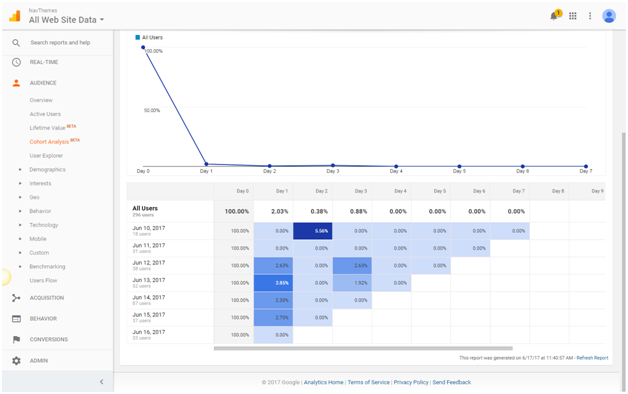Click the Day 3 data point on chart
This screenshot has width=628, height=394.
click(333, 165)
